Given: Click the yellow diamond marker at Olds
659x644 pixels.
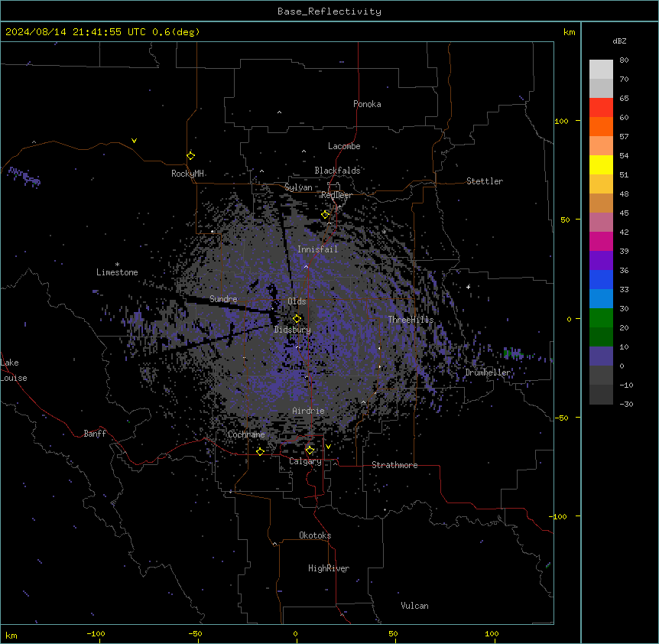Looking at the screenshot, I should [x=297, y=319].
